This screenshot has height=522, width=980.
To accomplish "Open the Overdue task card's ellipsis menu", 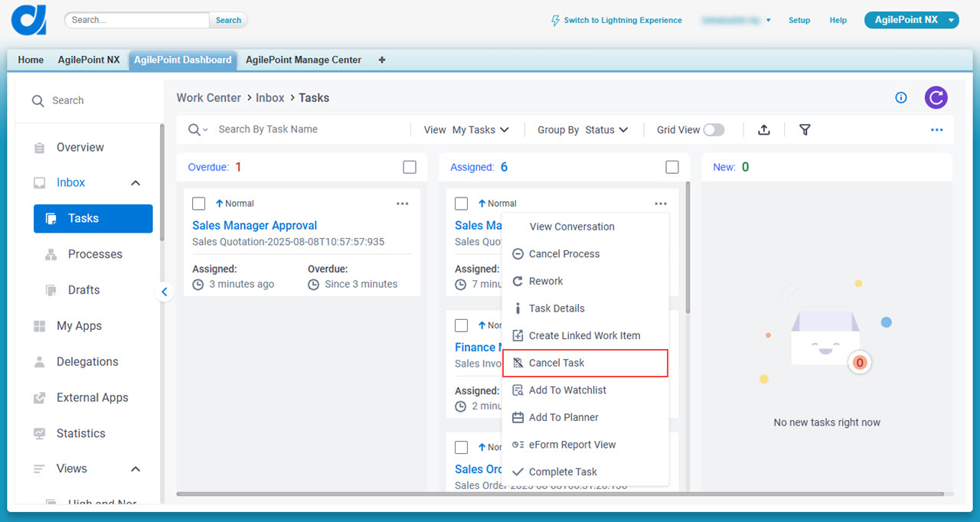I will point(402,204).
